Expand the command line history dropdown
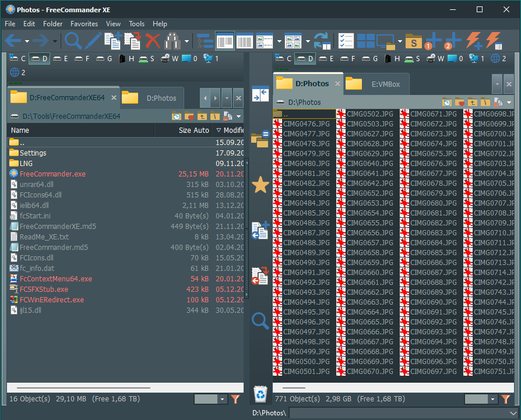Image resolution: width=521 pixels, height=420 pixels. tap(513, 413)
